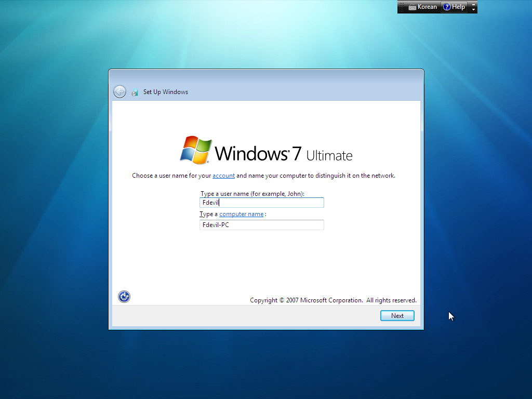Image resolution: width=532 pixels, height=399 pixels.
Task: Click the computer name input field
Action: tap(262, 225)
